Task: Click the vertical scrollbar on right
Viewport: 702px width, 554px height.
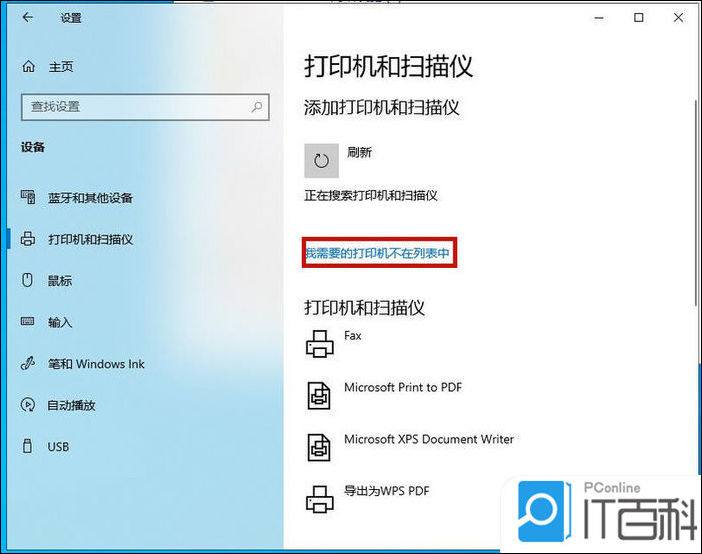Action: [x=695, y=200]
